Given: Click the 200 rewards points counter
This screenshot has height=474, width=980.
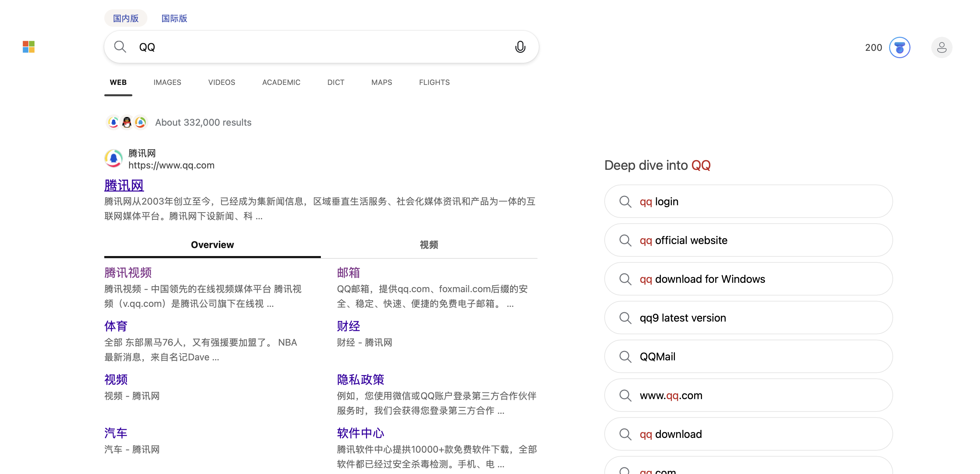Looking at the screenshot, I should coord(873,47).
